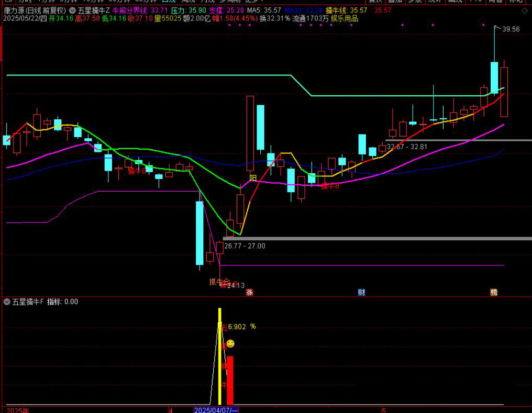This screenshot has width=532, height=413.
Task: Click the 26.77 - 27.00 gap label
Action: pos(245,246)
